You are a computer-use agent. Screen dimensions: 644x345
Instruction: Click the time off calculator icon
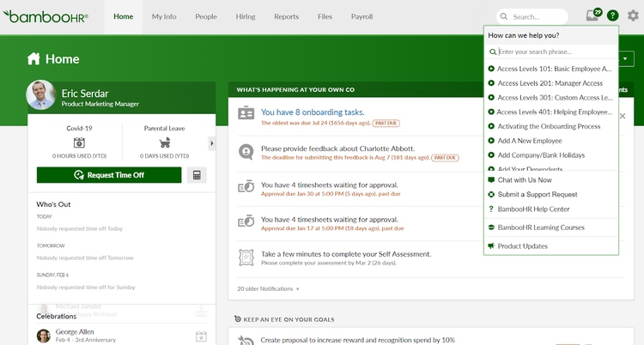197,175
